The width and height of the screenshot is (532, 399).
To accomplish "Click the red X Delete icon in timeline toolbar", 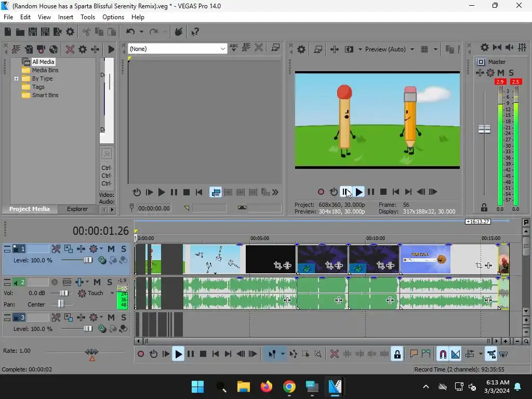I will click(334, 354).
